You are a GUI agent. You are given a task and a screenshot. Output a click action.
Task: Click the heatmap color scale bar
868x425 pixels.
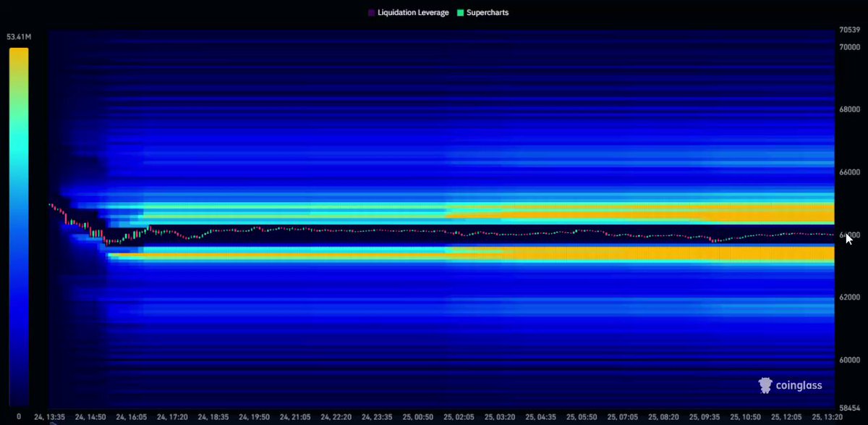(19, 227)
